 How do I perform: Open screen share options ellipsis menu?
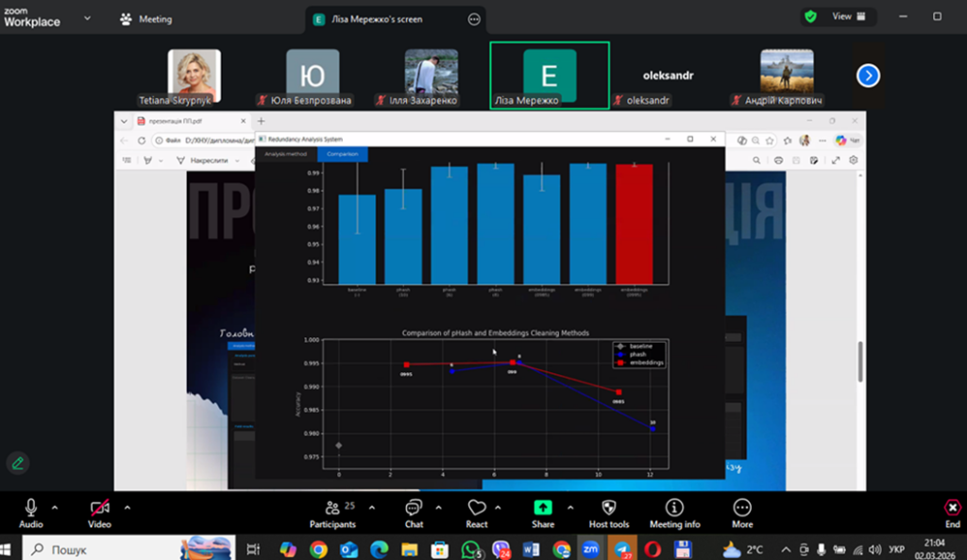474,19
